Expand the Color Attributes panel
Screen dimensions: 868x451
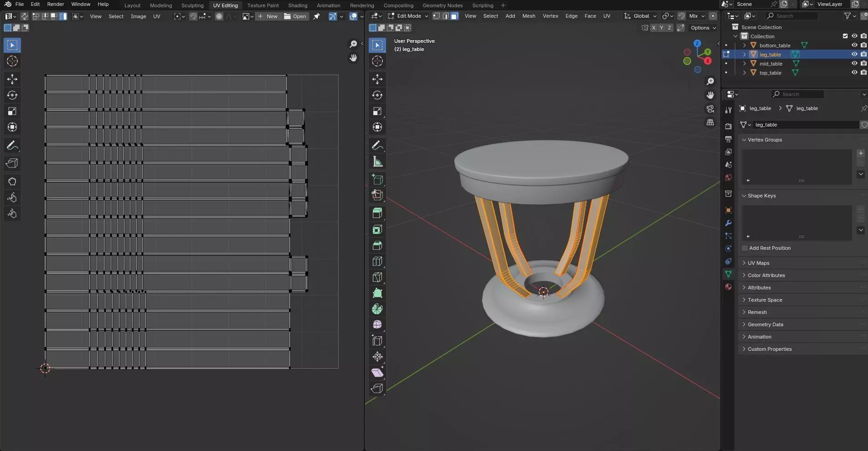click(x=744, y=275)
